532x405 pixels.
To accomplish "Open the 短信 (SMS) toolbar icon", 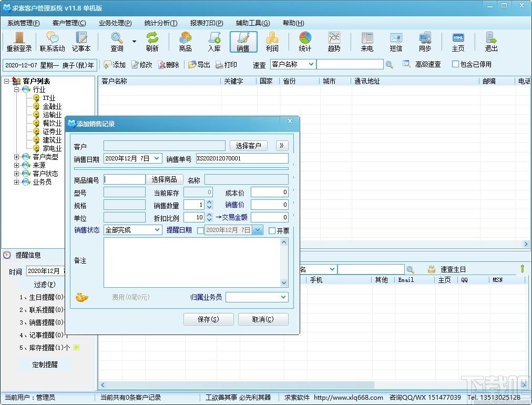I will click(396, 42).
